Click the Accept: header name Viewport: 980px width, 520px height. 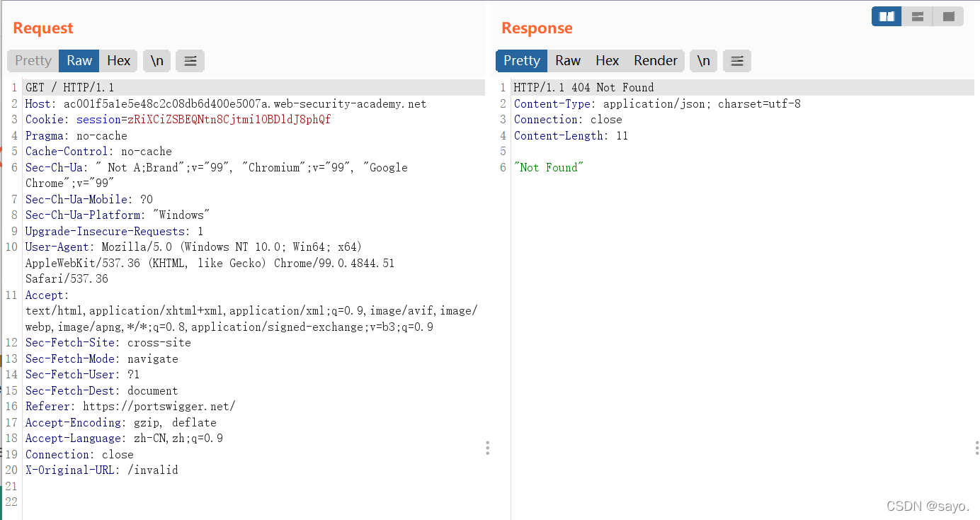click(47, 295)
